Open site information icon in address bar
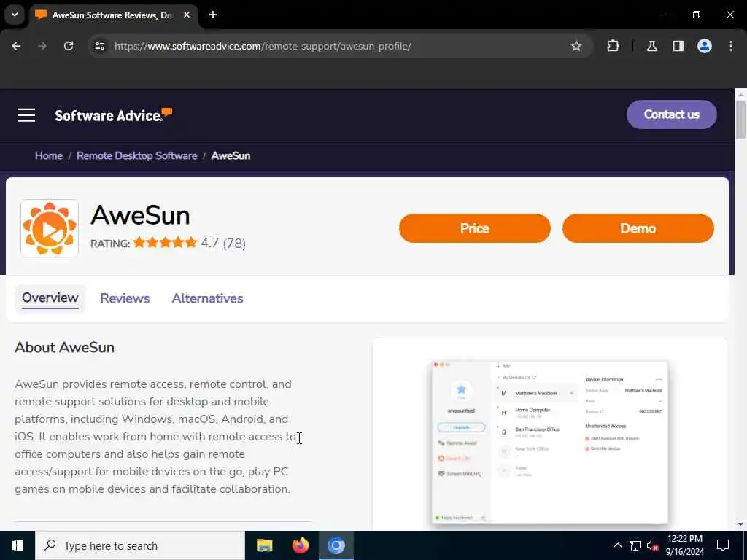747x560 pixels. click(99, 46)
